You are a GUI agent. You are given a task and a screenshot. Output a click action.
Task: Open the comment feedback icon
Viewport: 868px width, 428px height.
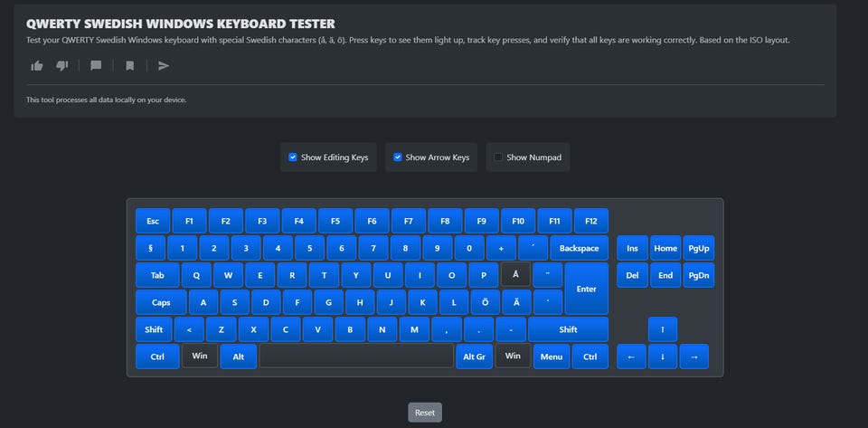pyautogui.click(x=96, y=66)
